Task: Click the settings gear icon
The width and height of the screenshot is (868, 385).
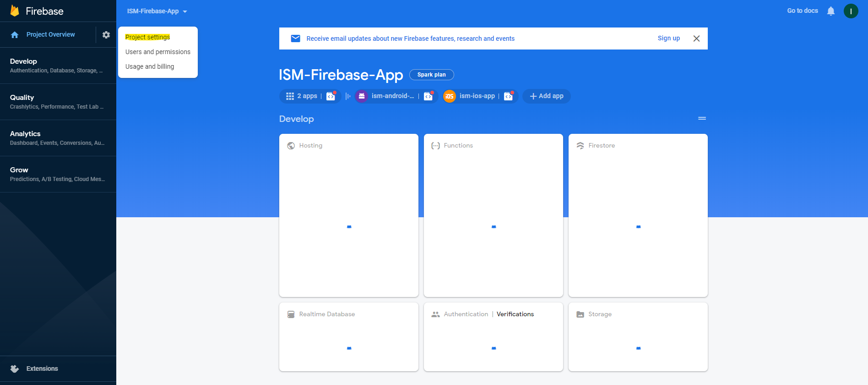Action: 106,35
